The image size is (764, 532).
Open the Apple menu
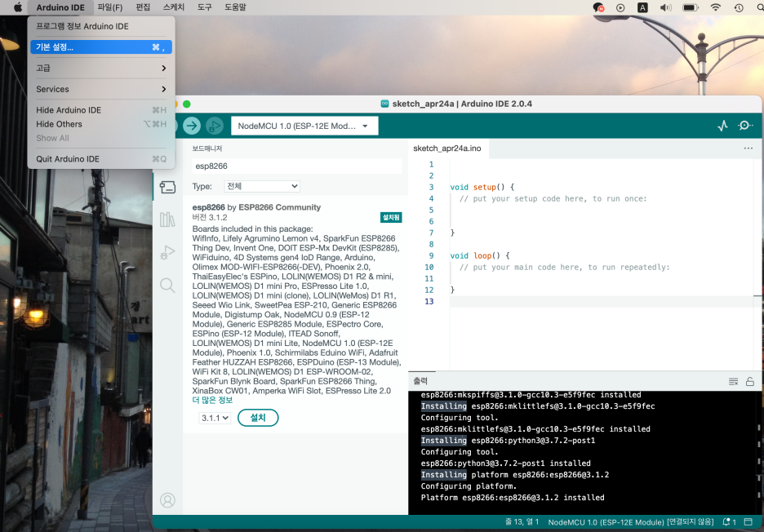click(17, 7)
